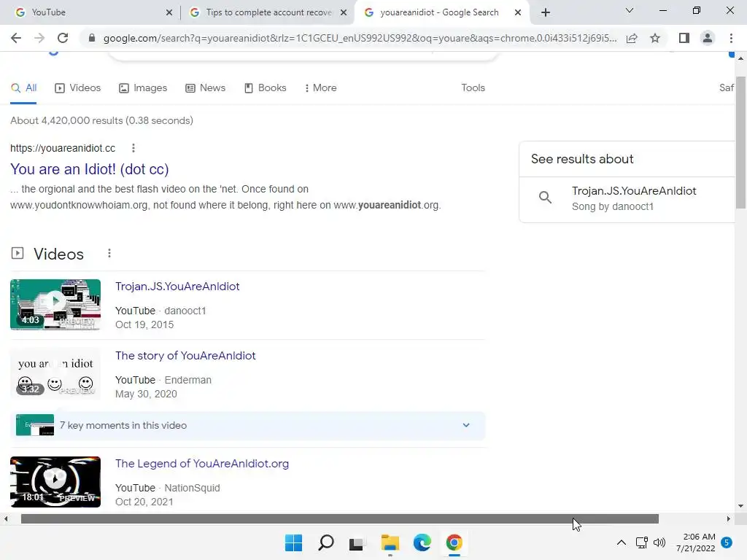
Task: Click the horizontal scrollbar right arrow
Action: [x=729, y=519]
